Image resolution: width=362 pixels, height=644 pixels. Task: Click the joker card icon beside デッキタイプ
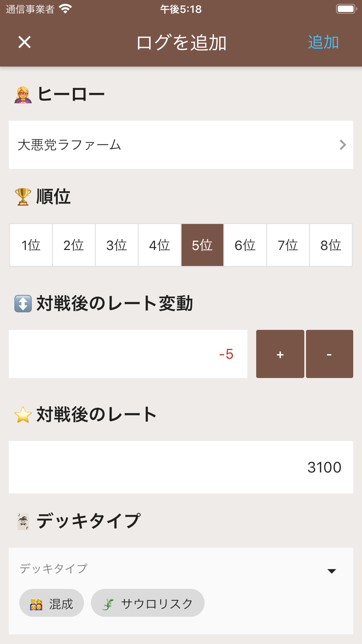23,522
